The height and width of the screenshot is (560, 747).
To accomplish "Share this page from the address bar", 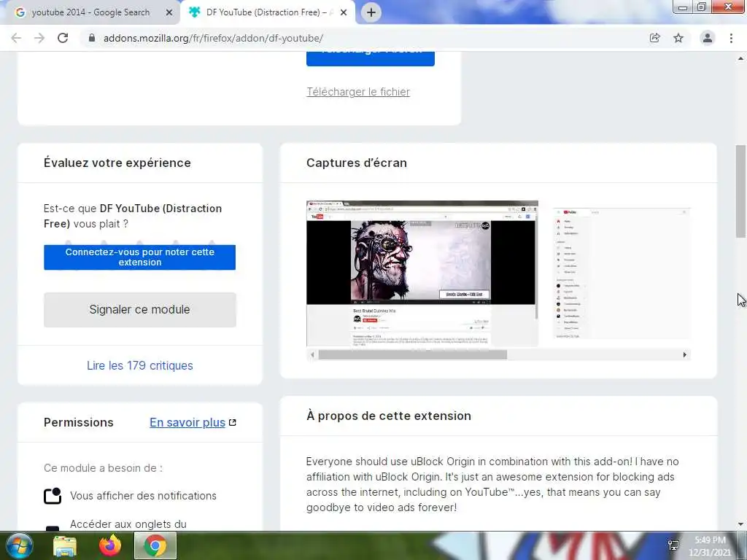I will (654, 38).
